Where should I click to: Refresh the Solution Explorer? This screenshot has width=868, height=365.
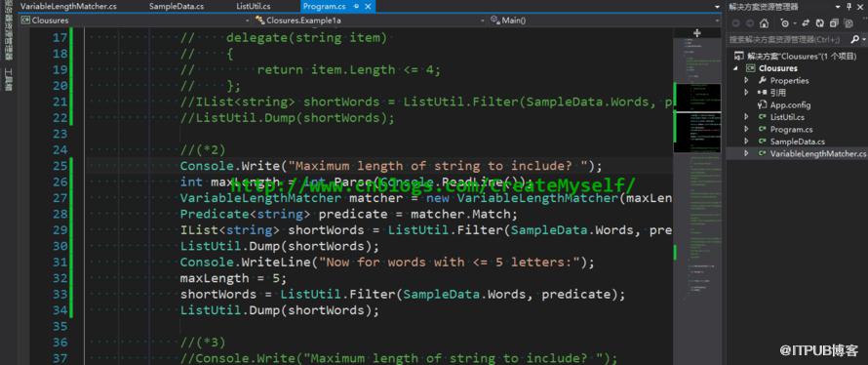pyautogui.click(x=819, y=23)
